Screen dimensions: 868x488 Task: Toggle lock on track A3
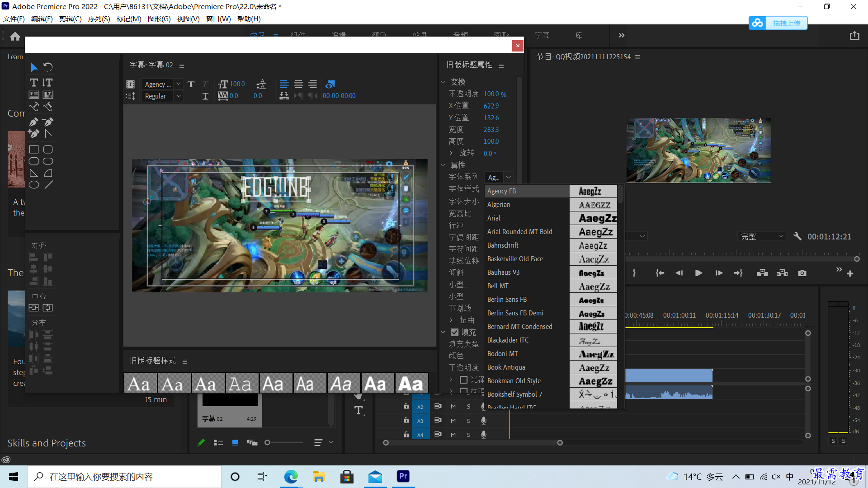coord(406,420)
